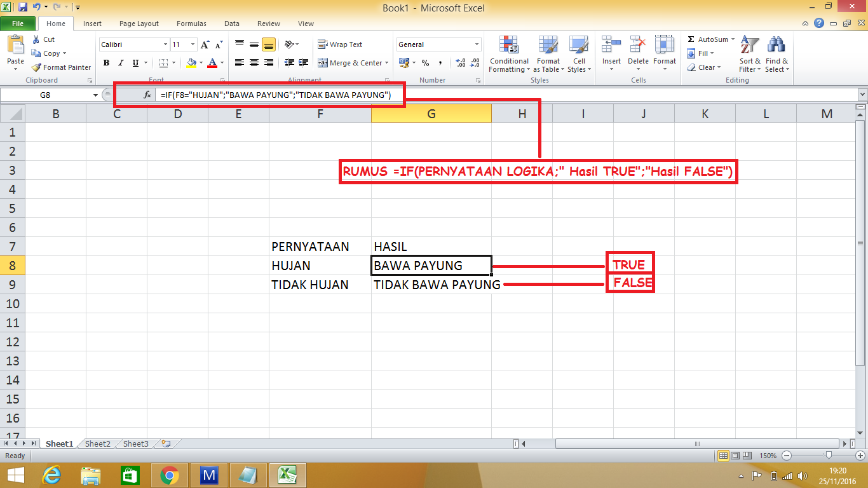Expand the Clear dropdown in Editing group

click(x=719, y=67)
